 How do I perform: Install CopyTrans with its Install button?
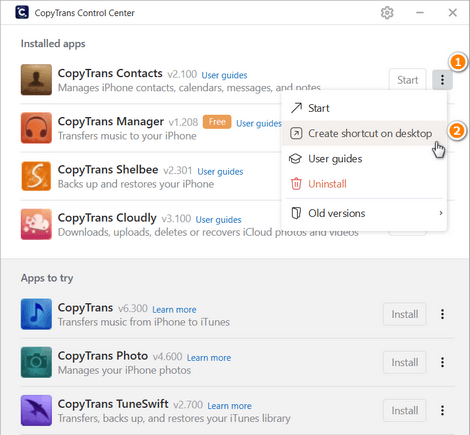405,314
